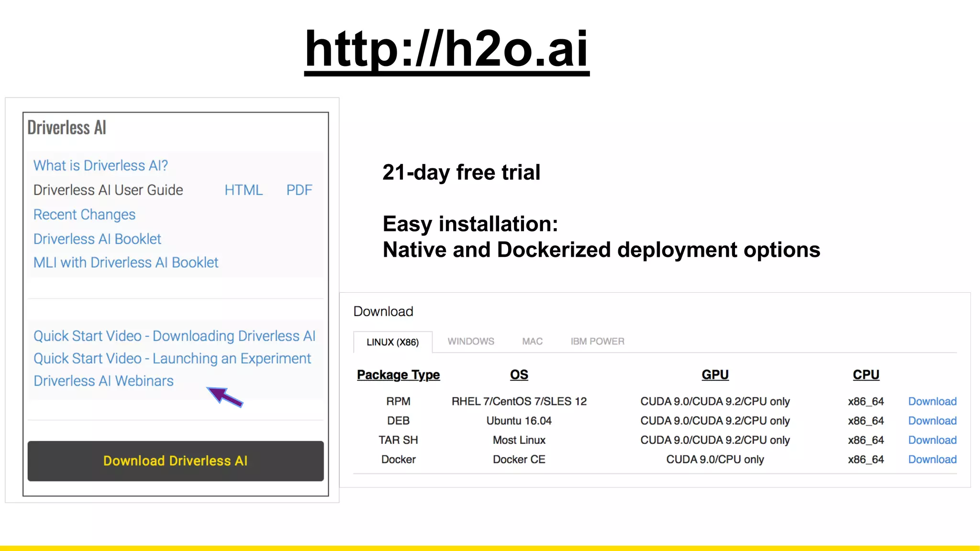Click the 'Docker CE' cell
Viewport: 980px width, 551px height.
click(x=519, y=459)
